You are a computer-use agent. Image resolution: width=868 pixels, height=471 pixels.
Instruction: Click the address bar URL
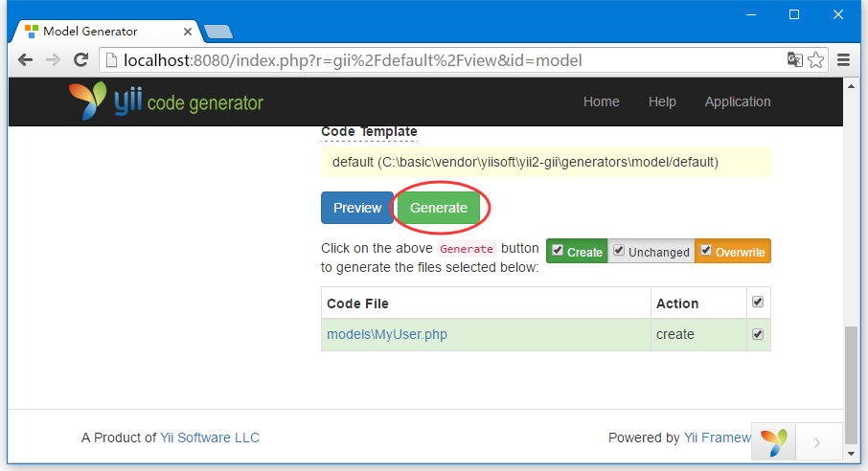click(353, 60)
